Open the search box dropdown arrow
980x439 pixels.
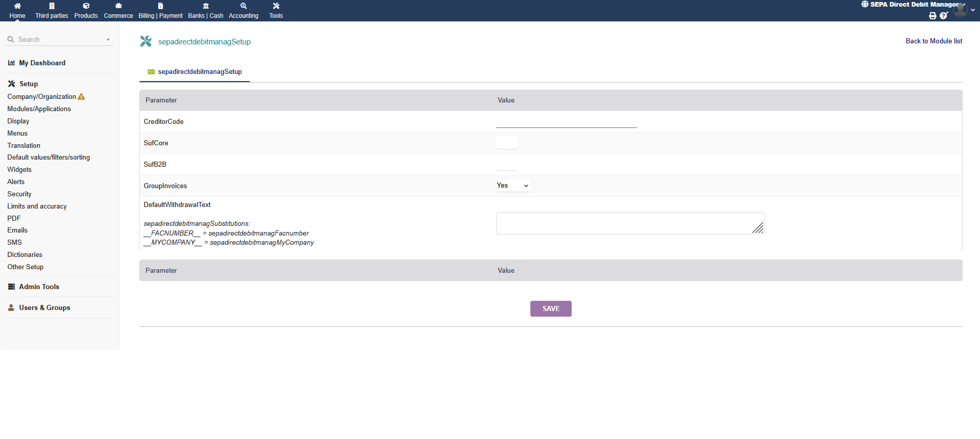pyautogui.click(x=108, y=40)
